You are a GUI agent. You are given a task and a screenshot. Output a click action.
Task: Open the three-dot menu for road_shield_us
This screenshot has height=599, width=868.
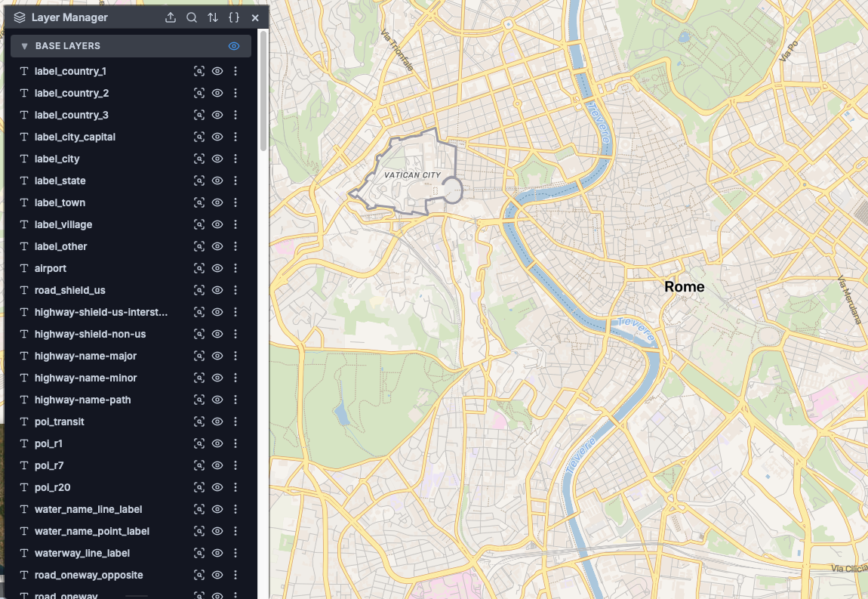[235, 291]
